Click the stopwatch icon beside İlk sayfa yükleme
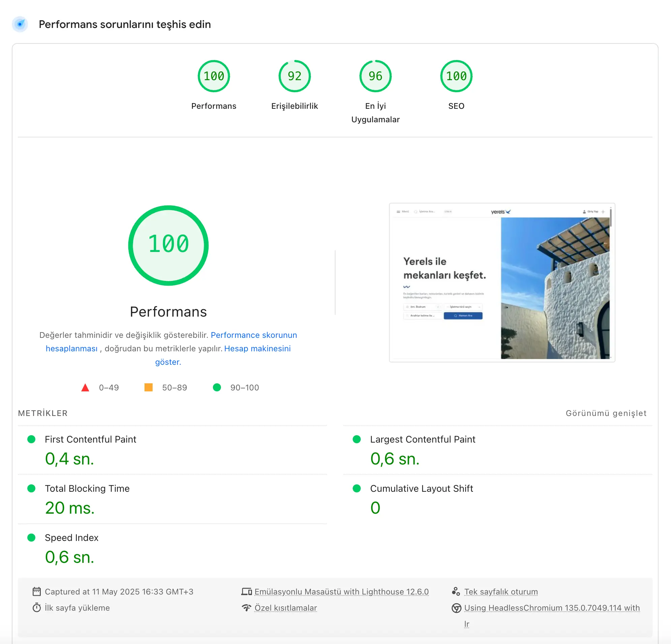 click(x=37, y=608)
